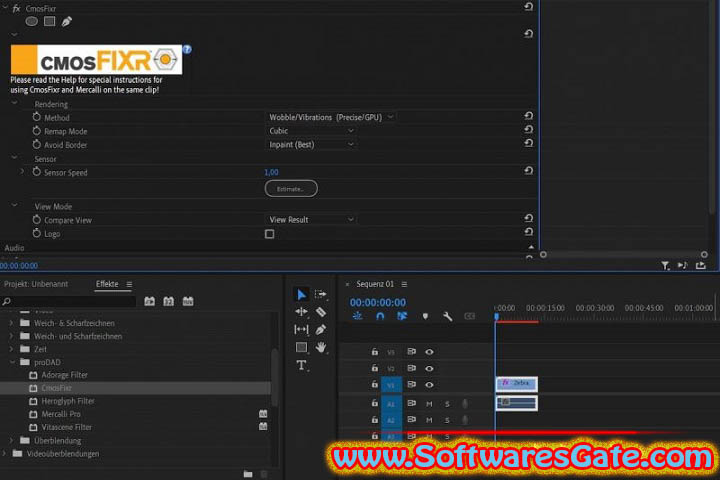Select the Vitascene Filter effect

click(x=67, y=427)
